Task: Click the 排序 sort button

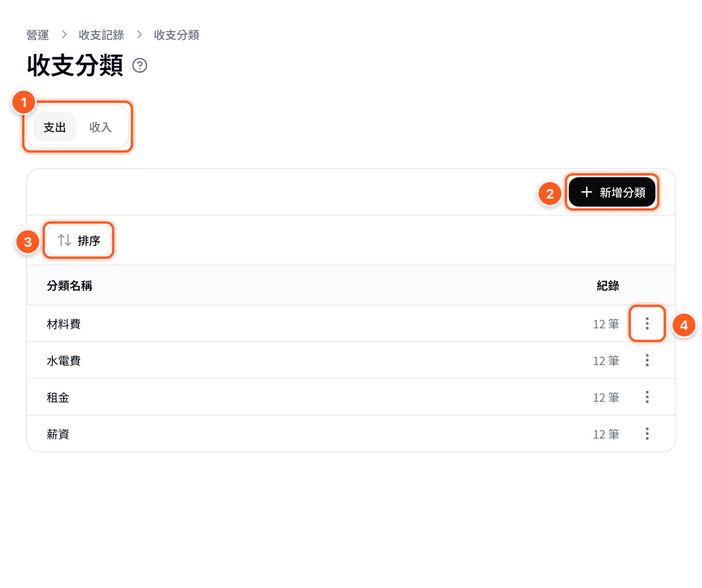Action: click(79, 240)
